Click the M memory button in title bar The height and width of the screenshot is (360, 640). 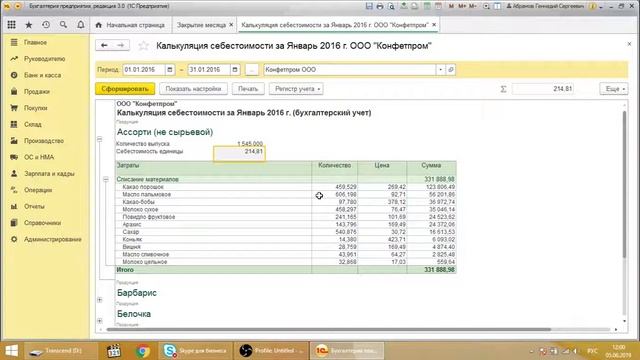pos(451,6)
